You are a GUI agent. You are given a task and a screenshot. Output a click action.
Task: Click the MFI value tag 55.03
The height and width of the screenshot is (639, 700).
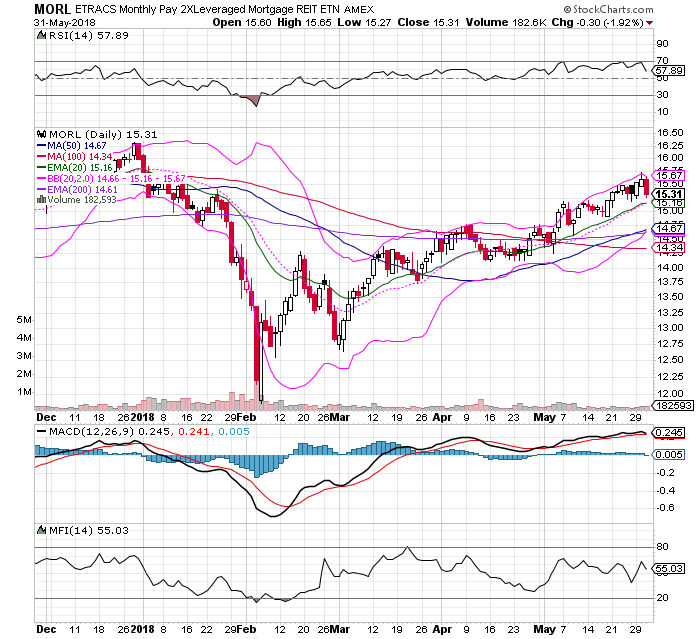point(669,568)
